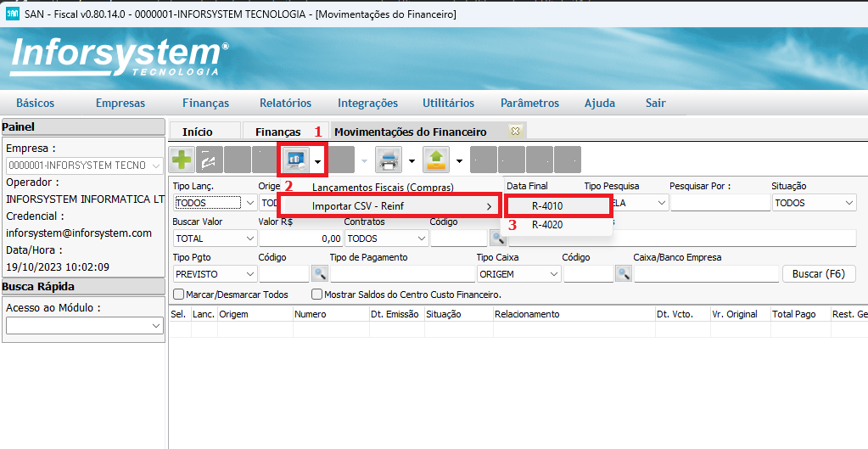Click magnifier next to Tipo de Pagamento
Viewport: 868px width, 449px height.
(320, 273)
